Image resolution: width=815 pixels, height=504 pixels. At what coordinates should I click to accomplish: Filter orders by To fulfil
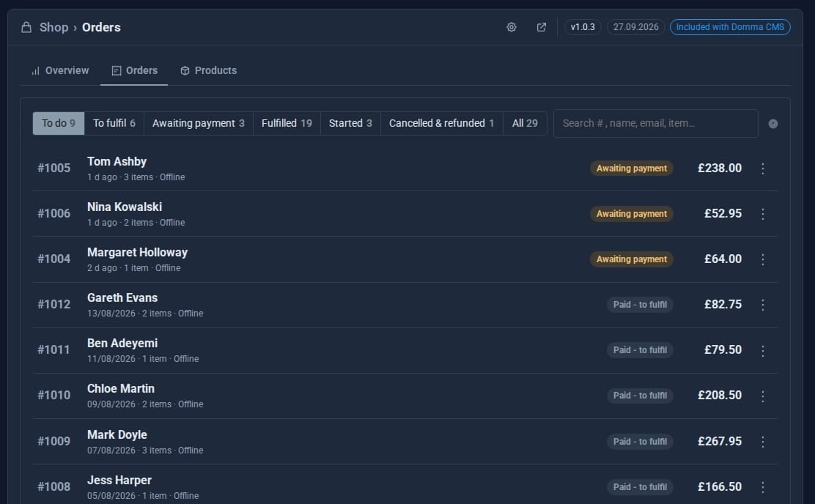[114, 123]
